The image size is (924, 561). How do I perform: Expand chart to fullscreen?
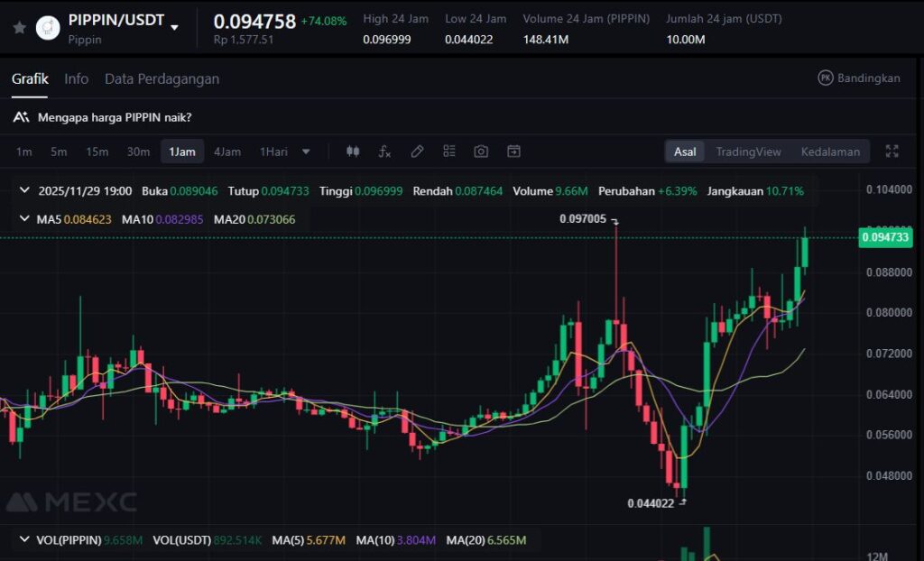(x=892, y=152)
